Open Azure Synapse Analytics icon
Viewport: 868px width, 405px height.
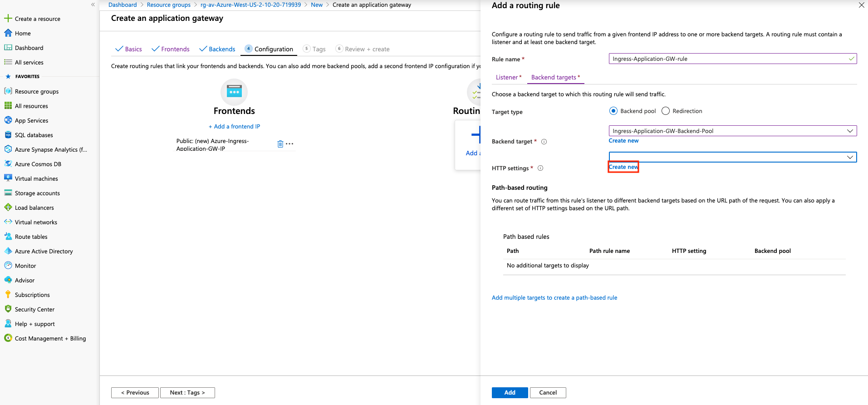coord(8,149)
